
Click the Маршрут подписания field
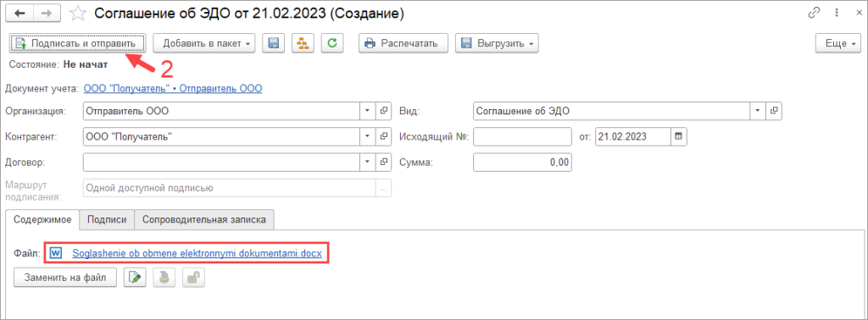229,188
